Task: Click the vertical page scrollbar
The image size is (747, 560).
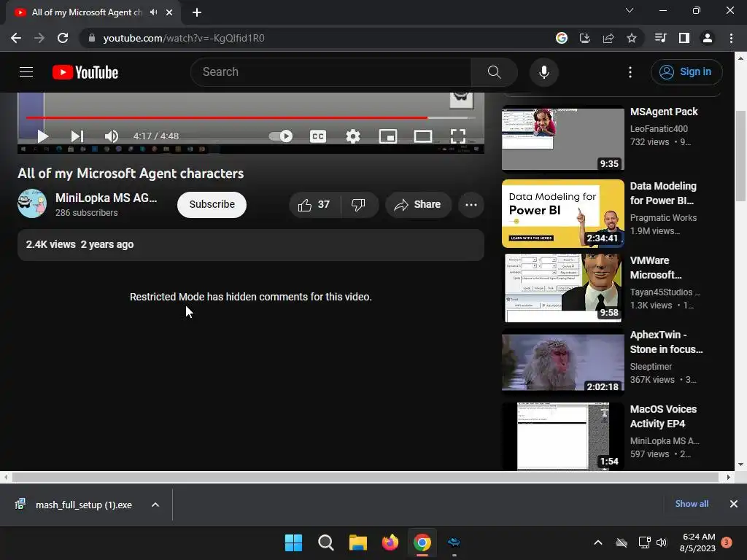Action: pyautogui.click(x=740, y=156)
